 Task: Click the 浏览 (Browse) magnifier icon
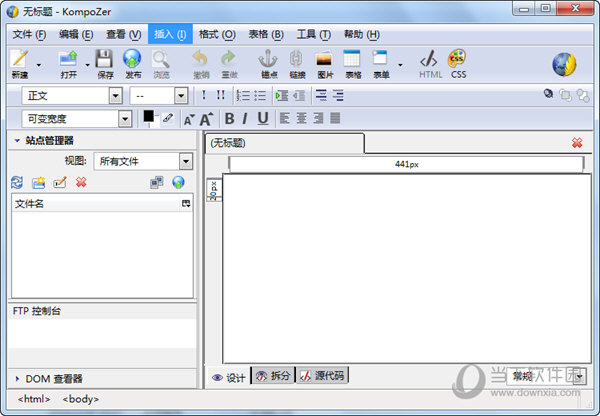point(161,64)
